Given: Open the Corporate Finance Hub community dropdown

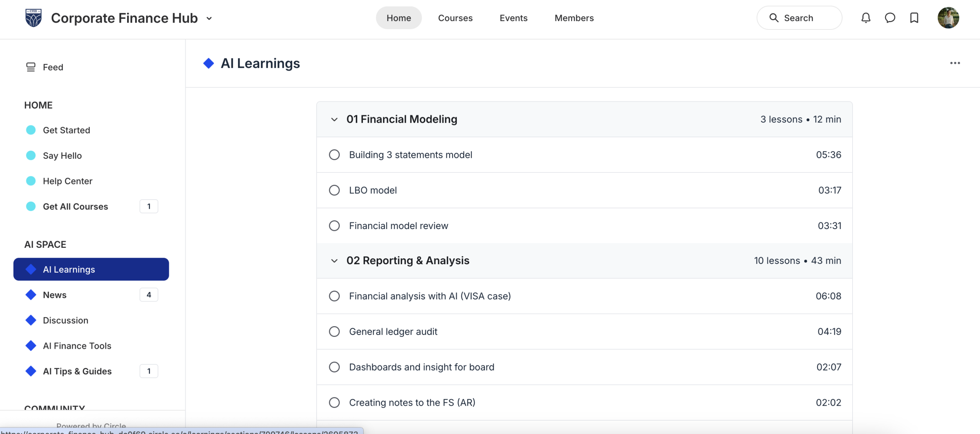Looking at the screenshot, I should coord(209,18).
